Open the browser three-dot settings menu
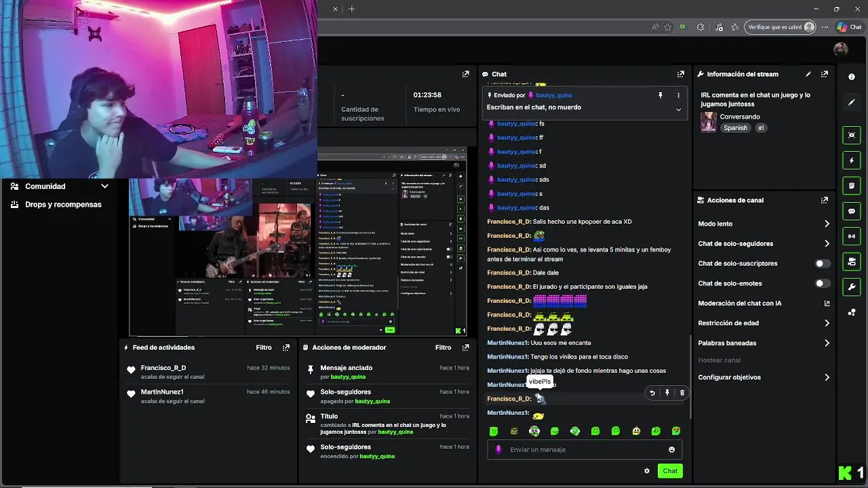Viewport: 868px width, 488px height. tap(825, 27)
